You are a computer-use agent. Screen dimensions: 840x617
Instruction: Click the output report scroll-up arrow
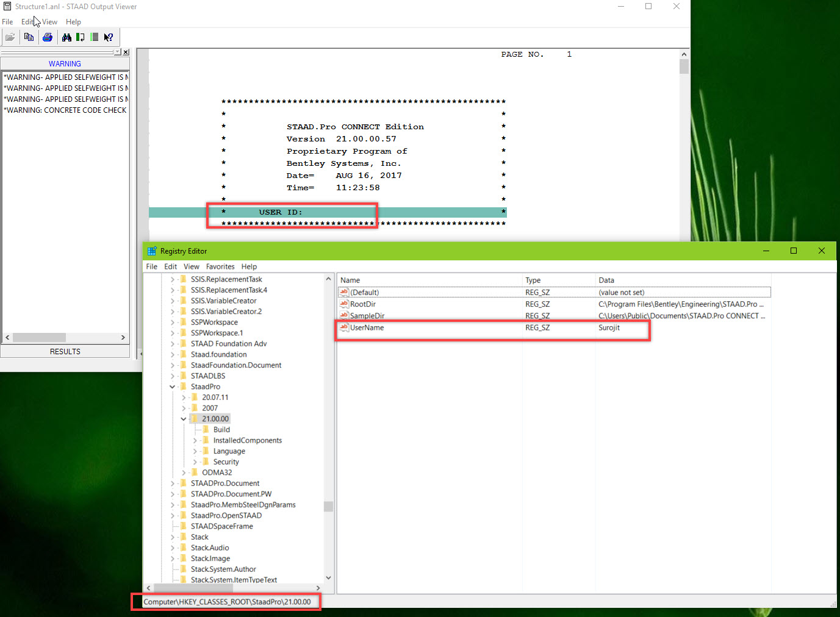pos(684,54)
